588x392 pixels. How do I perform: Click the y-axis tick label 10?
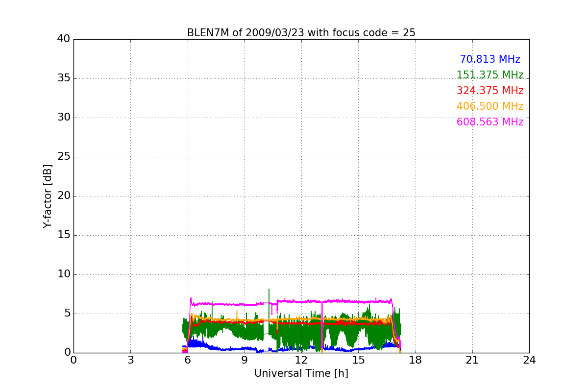coord(64,274)
